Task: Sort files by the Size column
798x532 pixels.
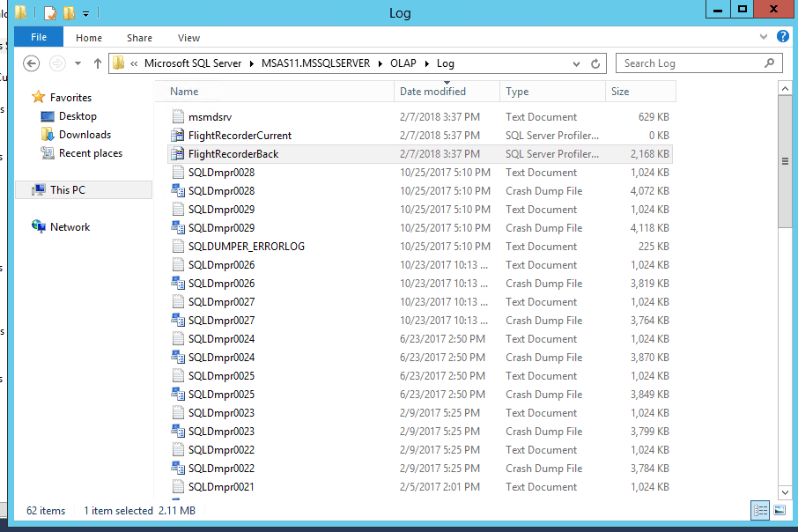Action: tap(640, 92)
